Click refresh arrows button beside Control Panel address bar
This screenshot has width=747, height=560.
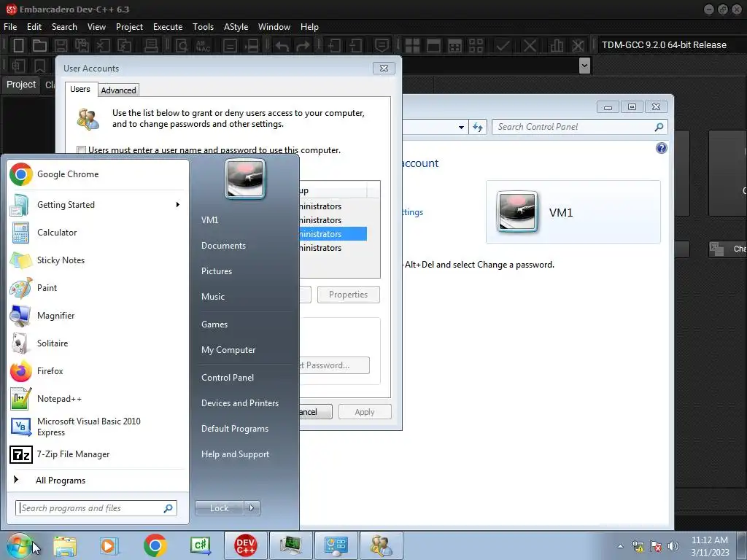click(478, 127)
